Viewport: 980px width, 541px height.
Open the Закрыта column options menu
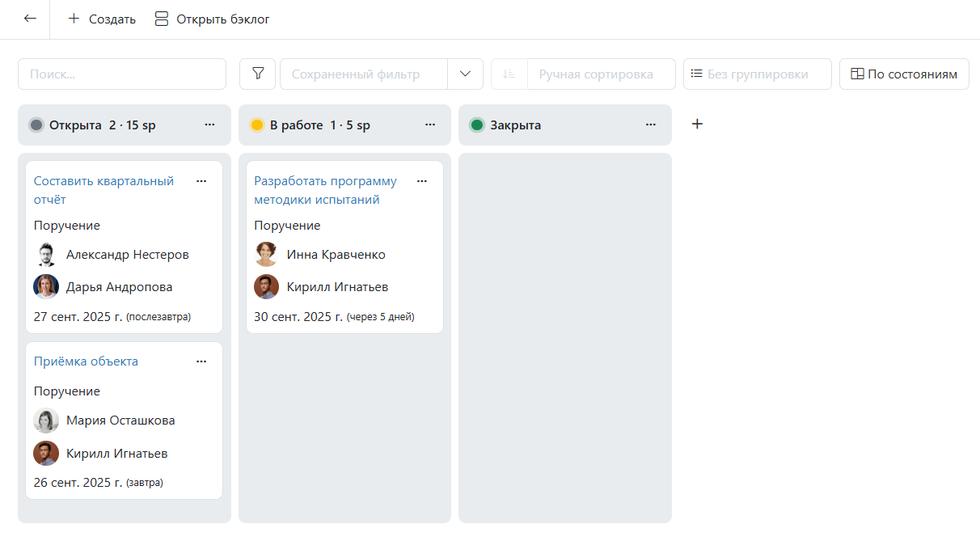651,125
